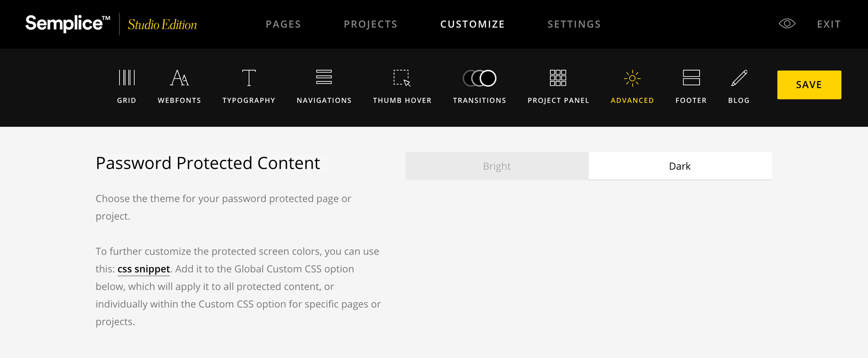Exit the Semplice admin
Image resolution: width=868 pixels, height=358 pixels.
click(829, 24)
